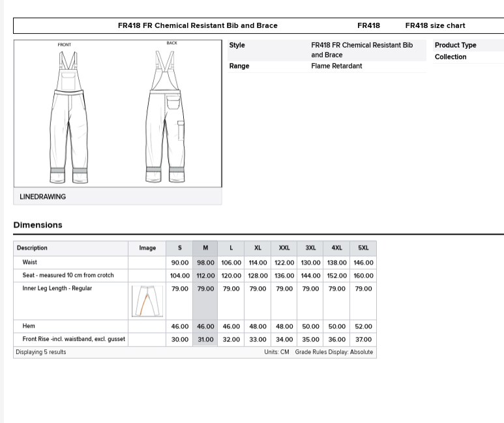Select the 5XL size column header
The image size is (504, 423).
363,248
